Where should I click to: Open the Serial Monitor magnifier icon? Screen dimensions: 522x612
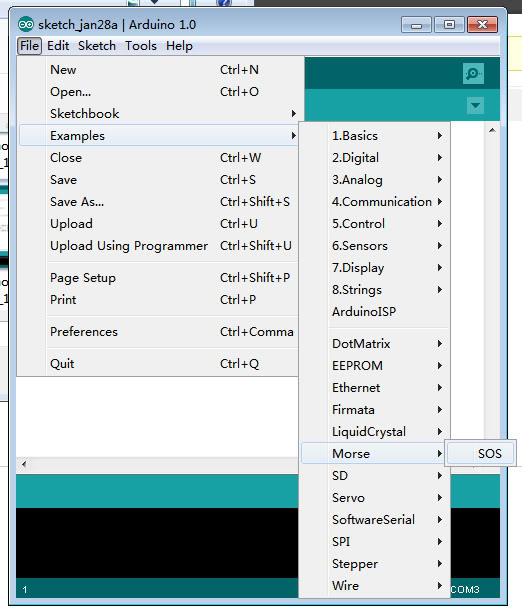point(473,73)
